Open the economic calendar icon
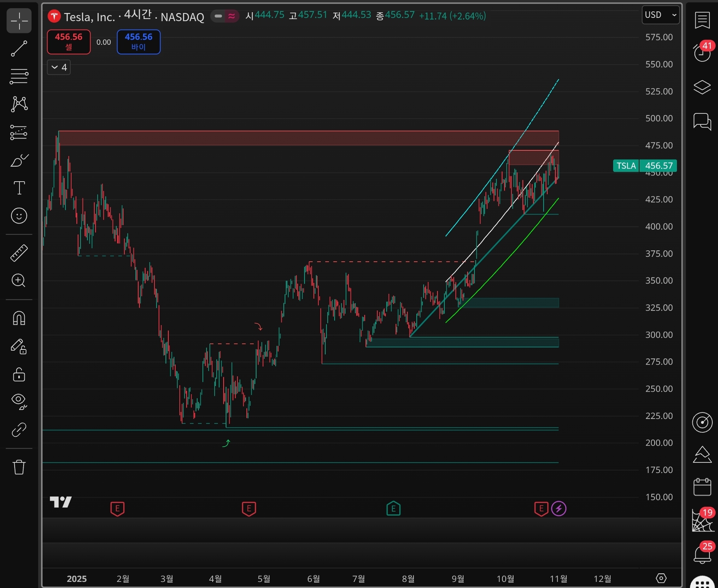Image resolution: width=718 pixels, height=588 pixels. (702, 487)
